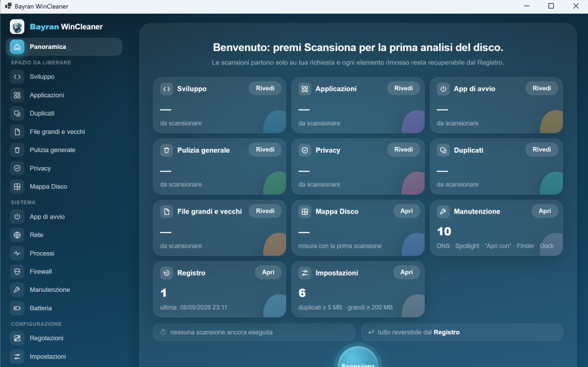Click the Manutenzione count value 10

(x=444, y=232)
